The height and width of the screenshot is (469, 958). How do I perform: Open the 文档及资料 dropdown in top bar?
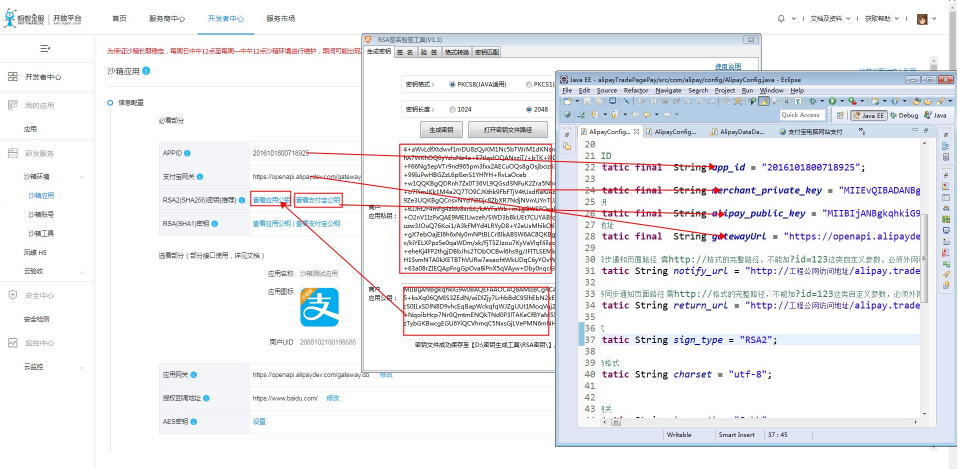(x=832, y=18)
